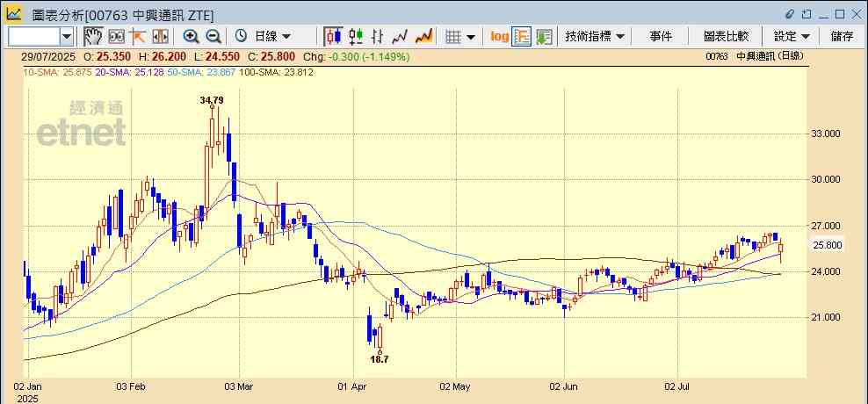The width and height of the screenshot is (868, 404).
Task: Zoom in on the chart
Action: coord(191,37)
